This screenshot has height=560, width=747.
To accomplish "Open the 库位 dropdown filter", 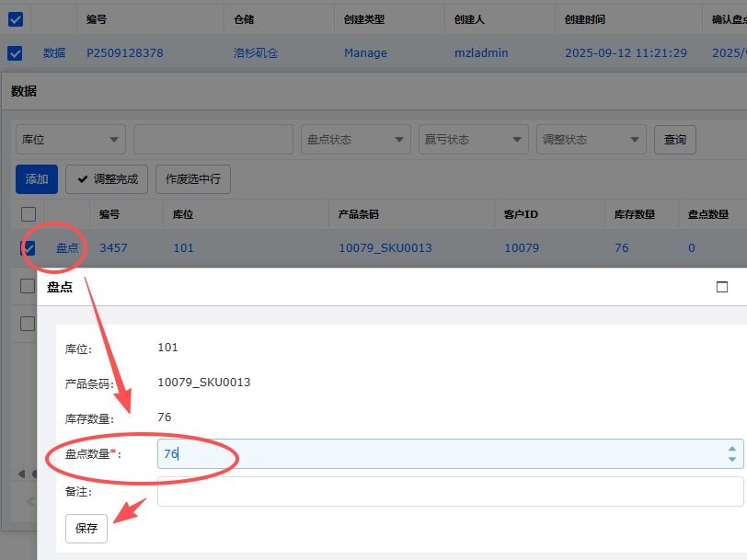I will pos(71,140).
